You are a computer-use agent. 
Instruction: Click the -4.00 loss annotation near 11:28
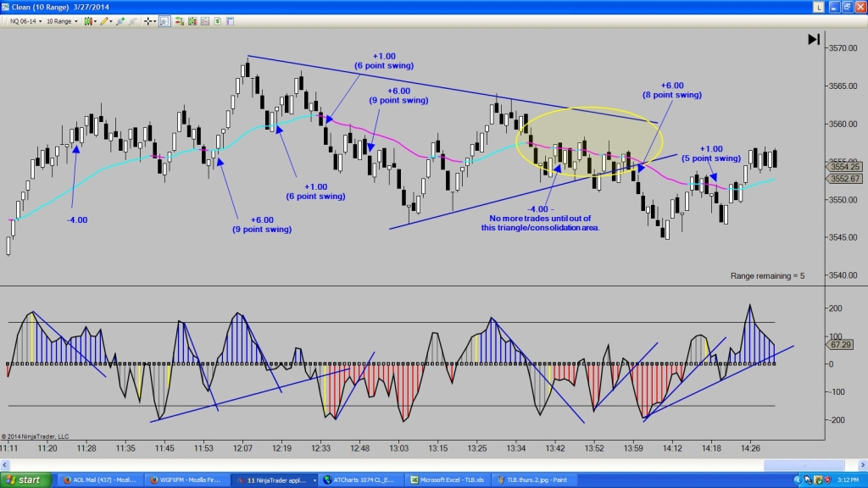77,219
